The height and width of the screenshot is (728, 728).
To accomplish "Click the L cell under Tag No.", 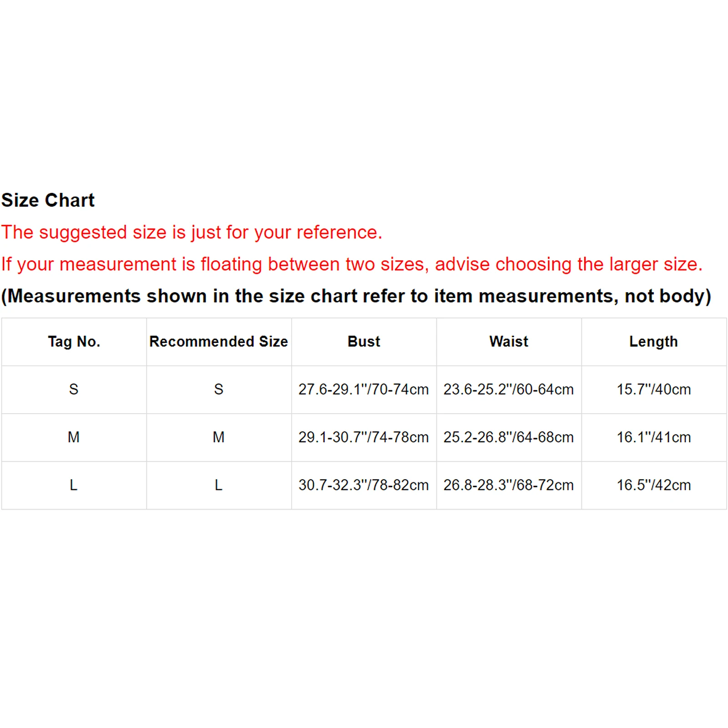I will click(74, 485).
